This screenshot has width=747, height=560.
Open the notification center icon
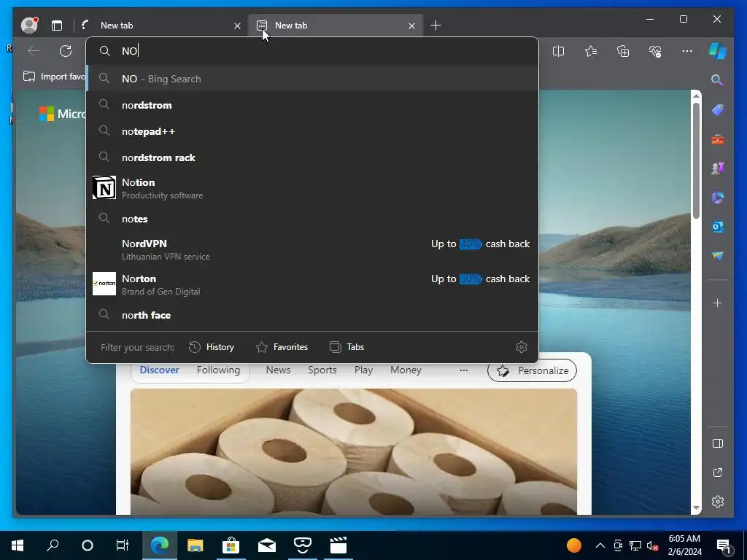coord(724,546)
